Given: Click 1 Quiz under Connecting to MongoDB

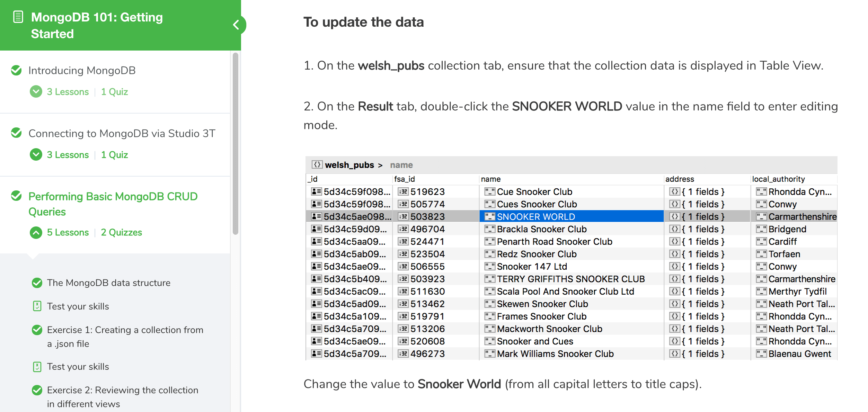Looking at the screenshot, I should (x=114, y=155).
